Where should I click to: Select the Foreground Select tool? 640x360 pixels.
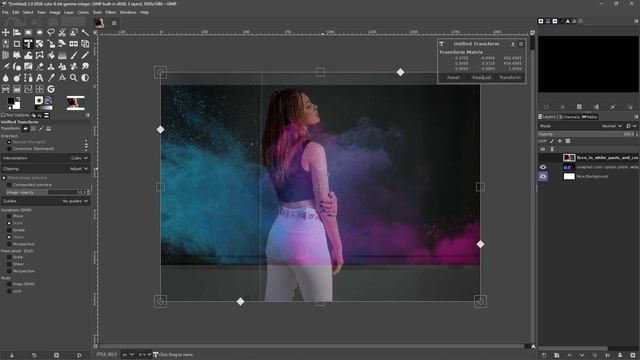[73, 32]
